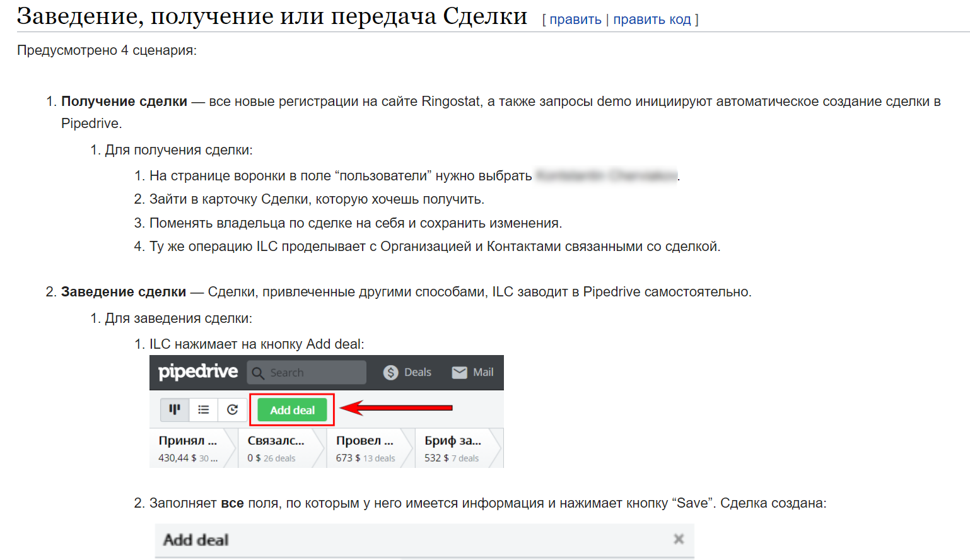Select the "Связалс..." pipeline stage
This screenshot has height=560, width=970.
[276, 448]
